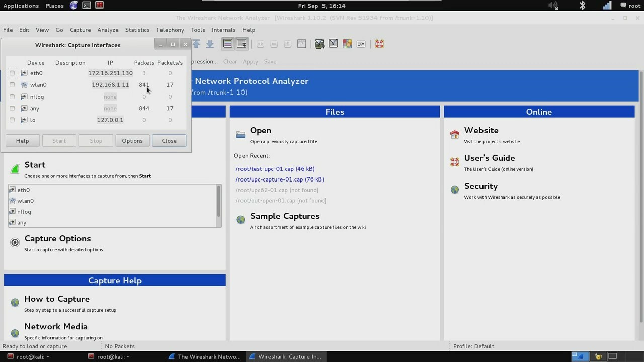The image size is (644, 362).
Task: Click the web browser launcher in top panel
Action: click(74, 6)
